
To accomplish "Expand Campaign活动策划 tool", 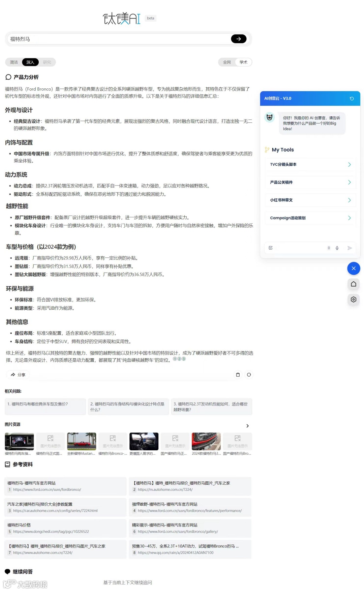I will pos(310,218).
